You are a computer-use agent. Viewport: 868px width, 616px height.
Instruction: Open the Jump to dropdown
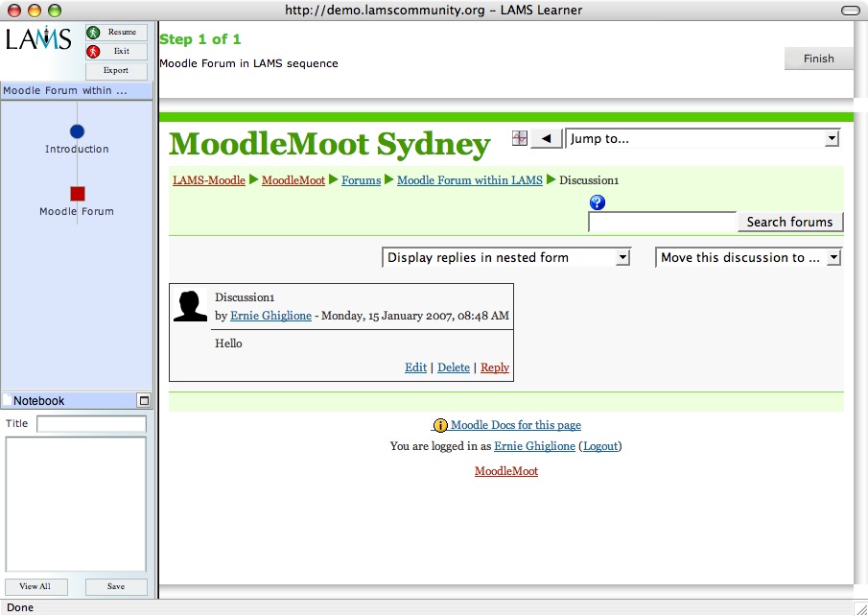(702, 139)
